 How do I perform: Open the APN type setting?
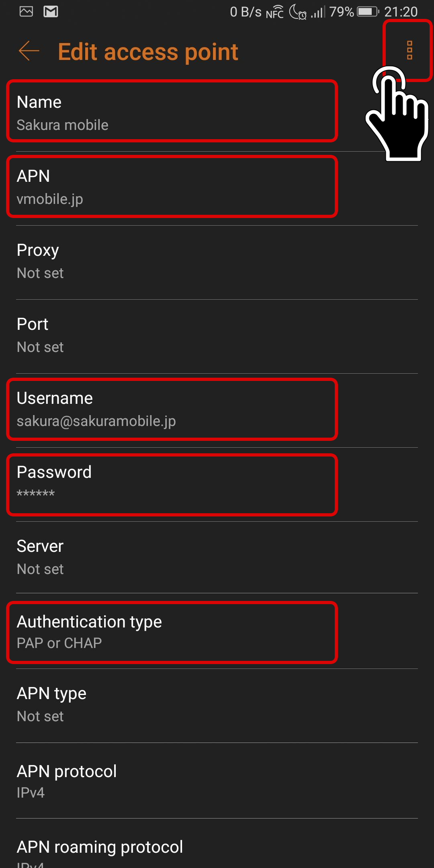[217, 706]
